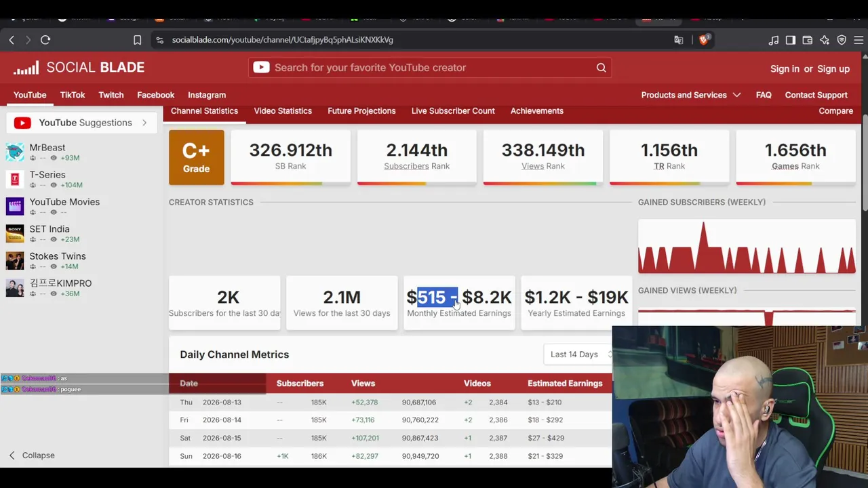Click the C+ Grade badge
Image resolution: width=868 pixels, height=488 pixels.
coord(196,157)
